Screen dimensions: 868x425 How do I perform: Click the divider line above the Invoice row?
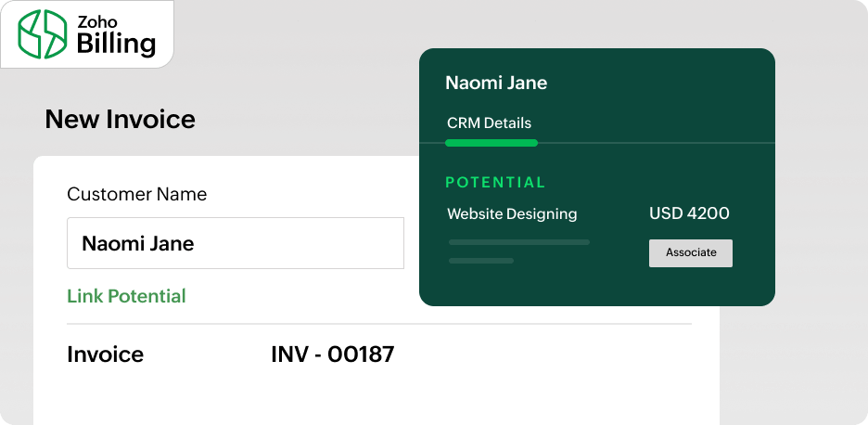pos(378,324)
